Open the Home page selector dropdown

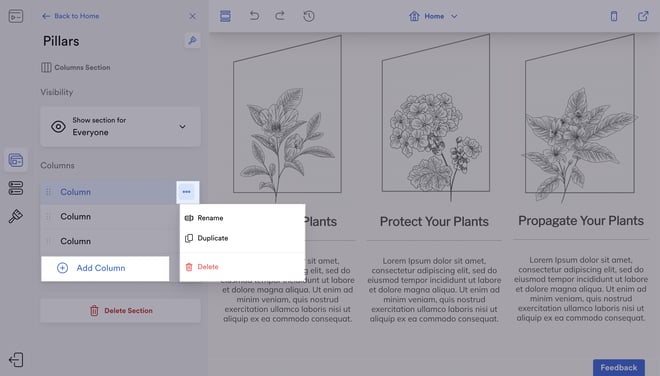click(433, 16)
